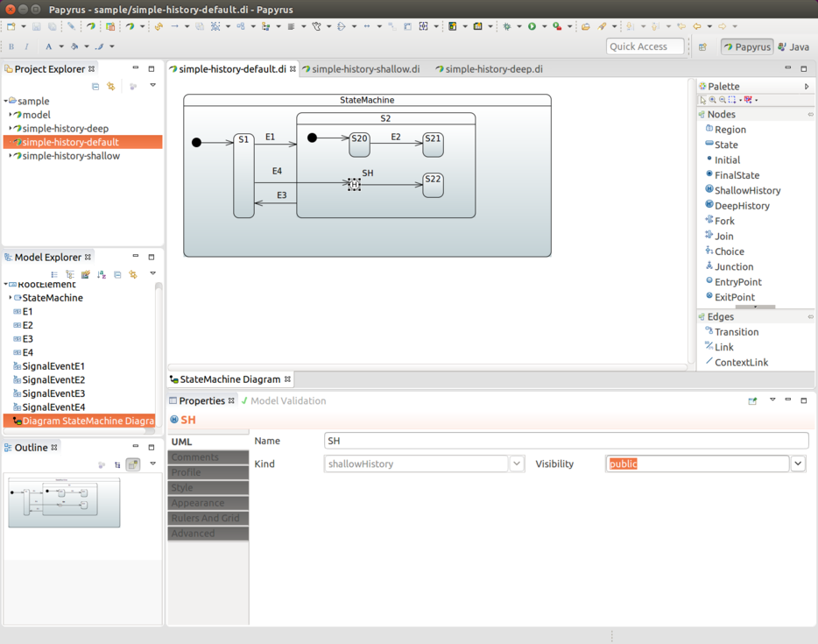Select the Transition edge tool

point(731,331)
